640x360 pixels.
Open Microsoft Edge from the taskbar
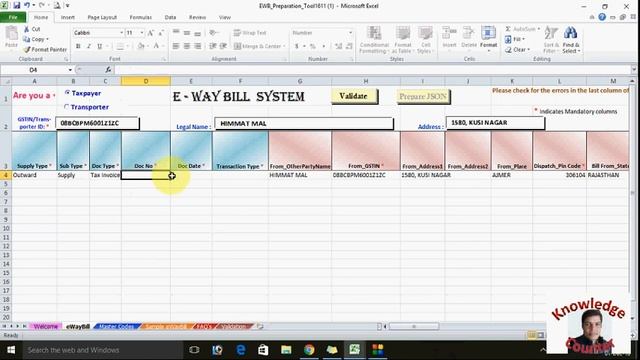pos(241,350)
